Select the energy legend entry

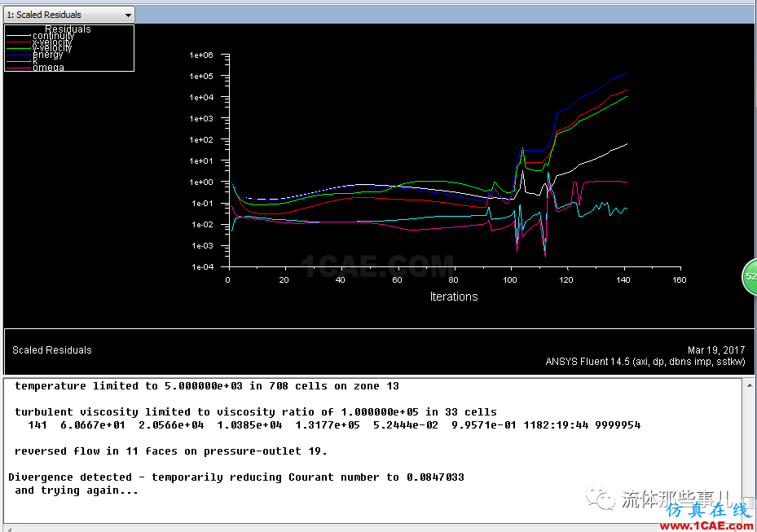click(48, 55)
